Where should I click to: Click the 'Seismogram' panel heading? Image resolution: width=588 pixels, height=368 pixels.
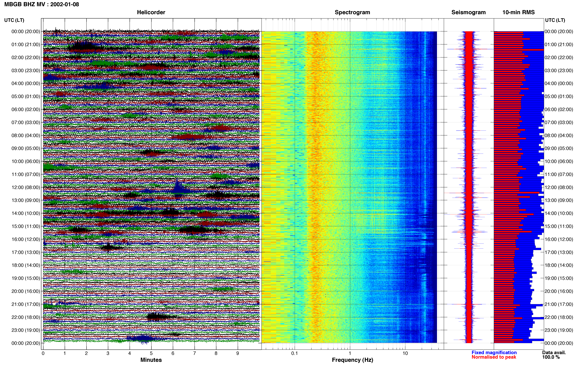point(468,12)
